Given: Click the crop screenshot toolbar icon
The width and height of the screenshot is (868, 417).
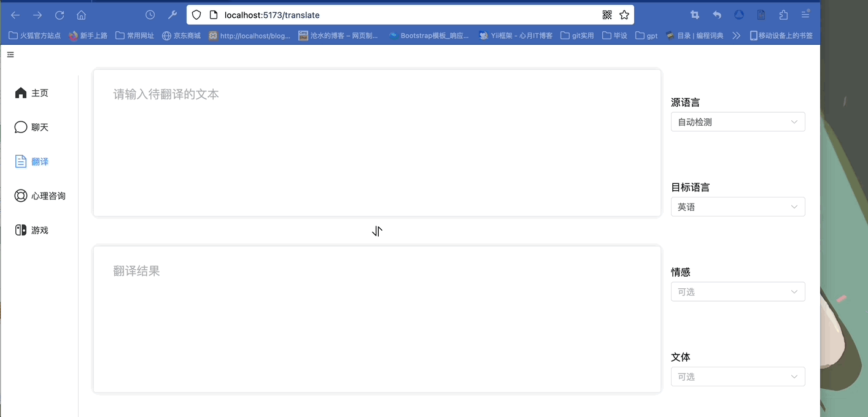Looking at the screenshot, I should click(695, 15).
